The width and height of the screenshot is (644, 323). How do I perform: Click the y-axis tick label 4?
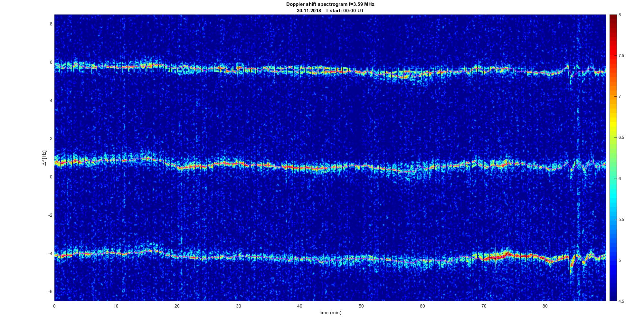point(51,100)
